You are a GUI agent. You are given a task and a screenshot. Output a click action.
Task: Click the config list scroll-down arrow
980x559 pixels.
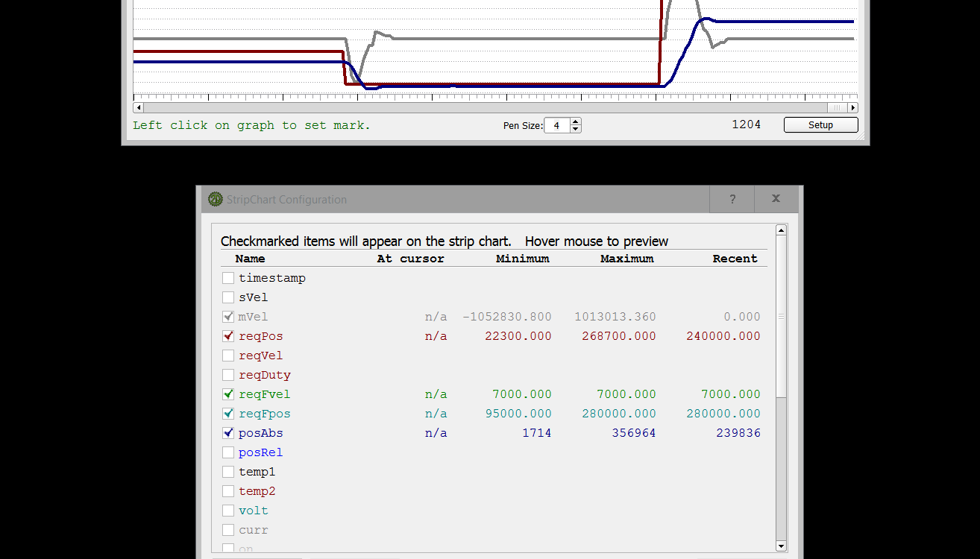tap(782, 546)
